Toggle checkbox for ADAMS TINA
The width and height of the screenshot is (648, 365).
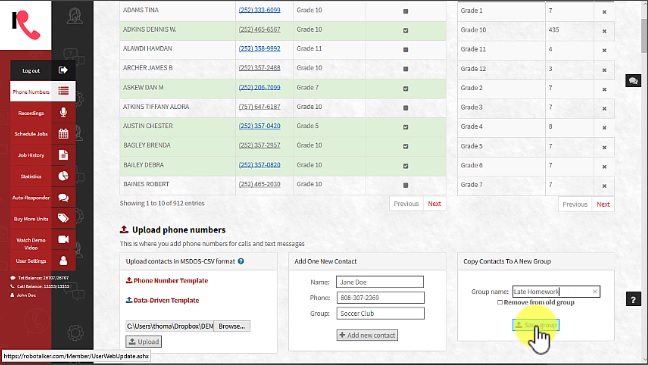[x=405, y=11]
